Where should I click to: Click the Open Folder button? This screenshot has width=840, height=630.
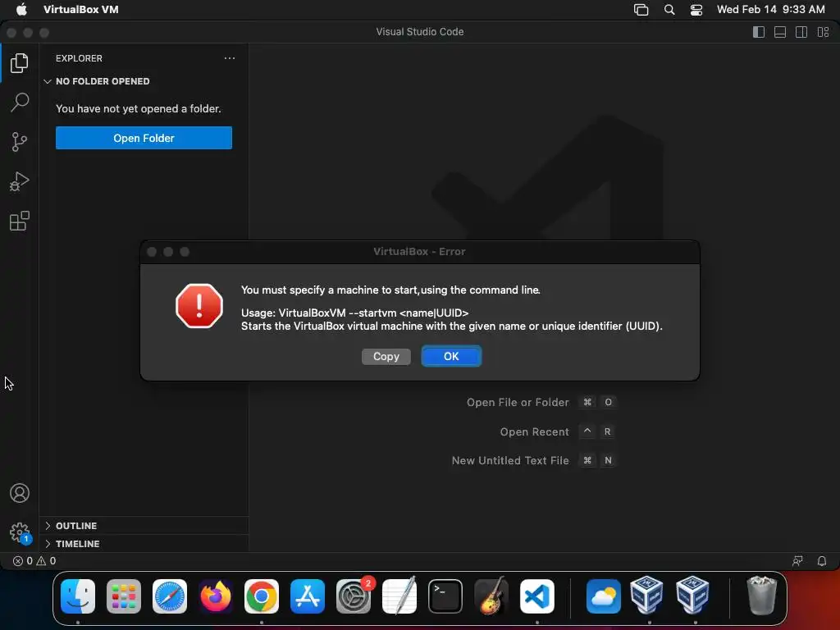tap(144, 138)
